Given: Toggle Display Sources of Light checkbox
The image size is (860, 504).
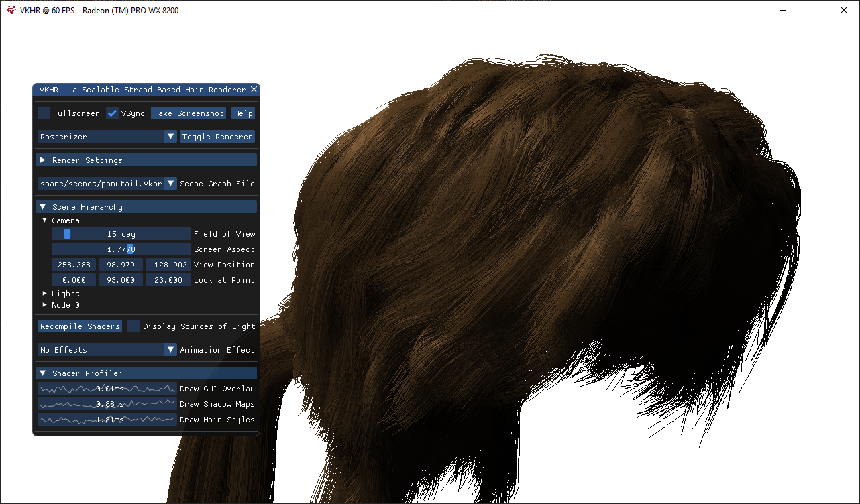Looking at the screenshot, I should pyautogui.click(x=134, y=326).
